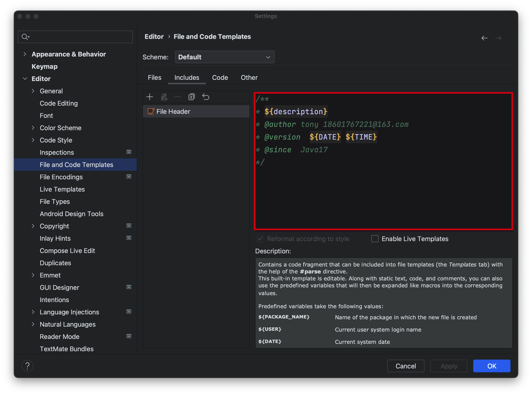
Task: Click the Copy Template icon
Action: click(x=191, y=97)
